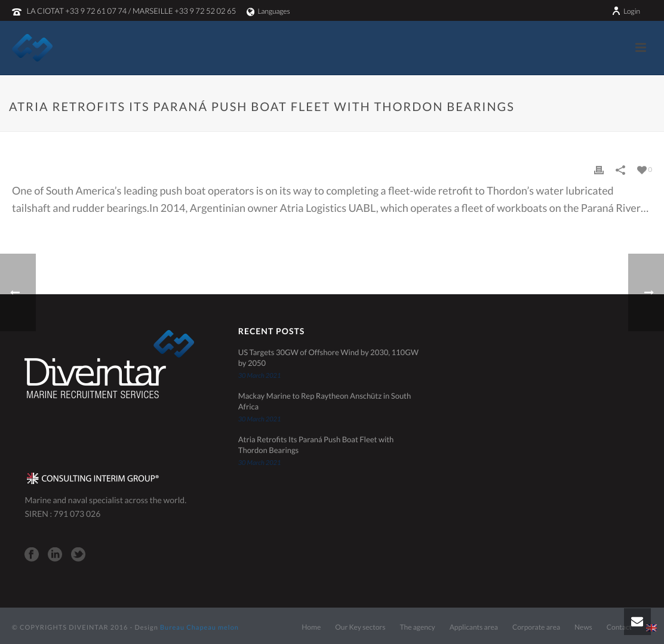
Task: Click the Login user icon
Action: click(x=616, y=11)
